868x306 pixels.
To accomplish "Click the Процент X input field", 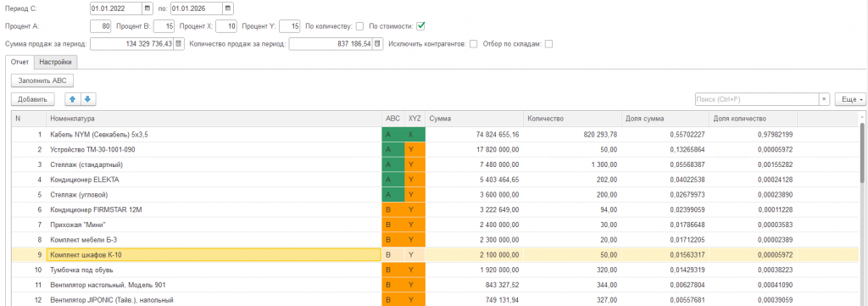I will pyautogui.click(x=226, y=26).
